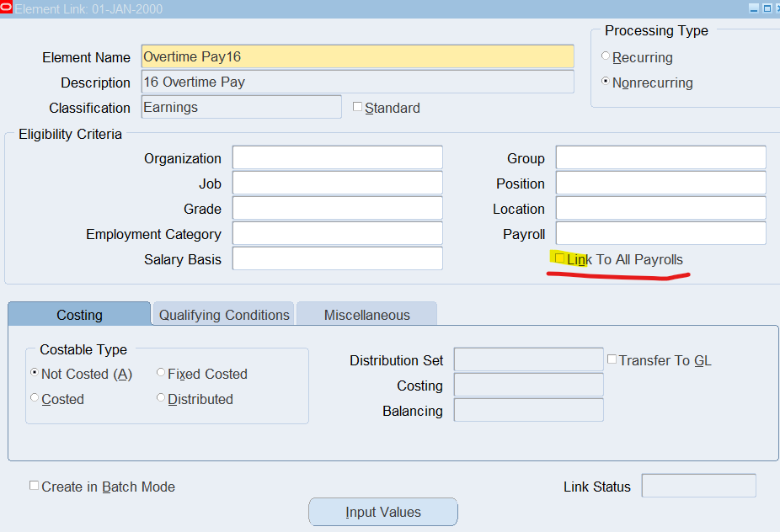Select the Distributed costable type
780x532 pixels.
pos(161,398)
